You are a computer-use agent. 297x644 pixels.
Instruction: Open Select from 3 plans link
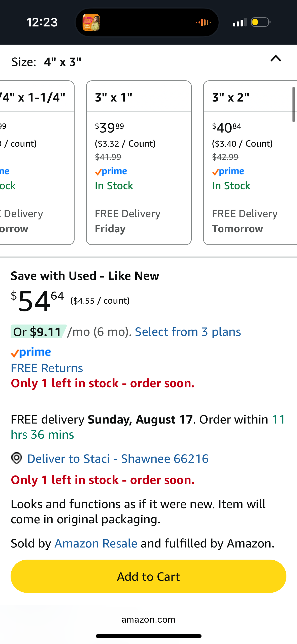pos(188,332)
